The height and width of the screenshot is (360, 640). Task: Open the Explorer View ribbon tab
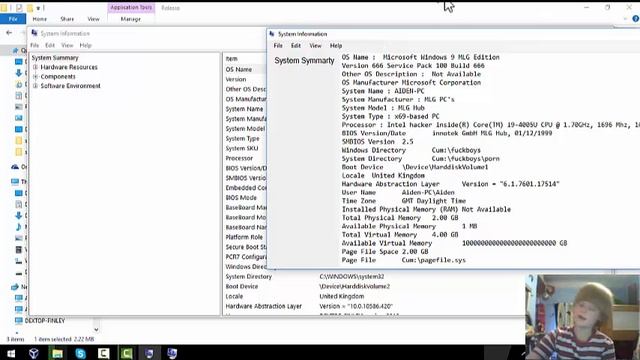coord(93,19)
